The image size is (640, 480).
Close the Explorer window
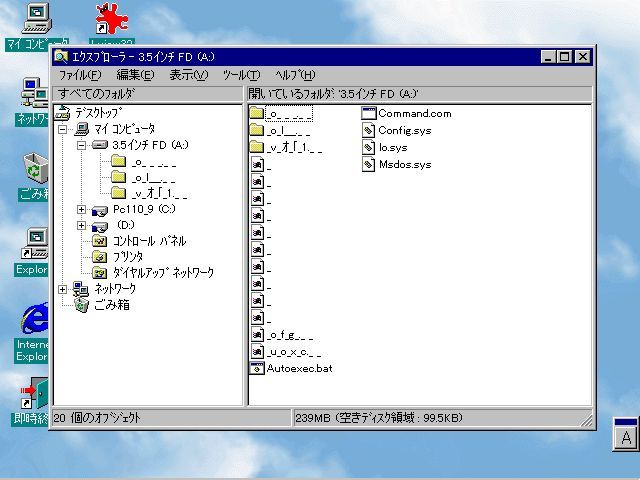tap(583, 57)
